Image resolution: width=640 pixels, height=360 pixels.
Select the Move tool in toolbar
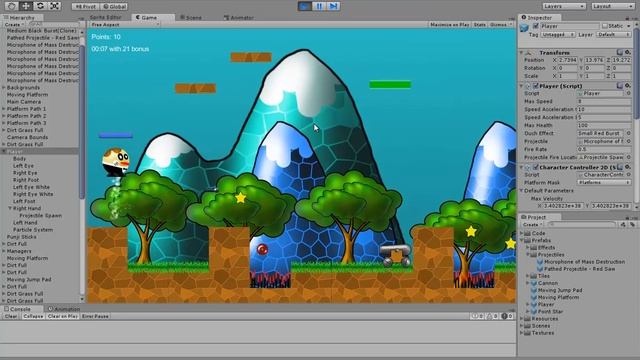26,6
